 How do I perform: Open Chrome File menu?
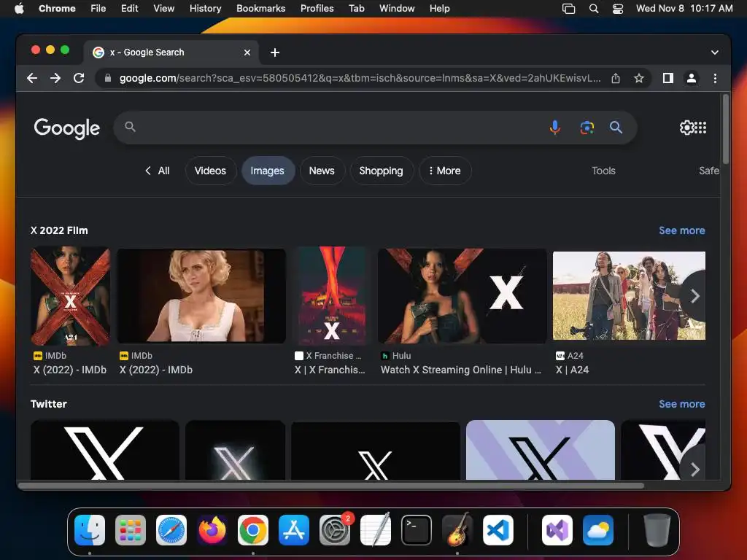(x=98, y=8)
